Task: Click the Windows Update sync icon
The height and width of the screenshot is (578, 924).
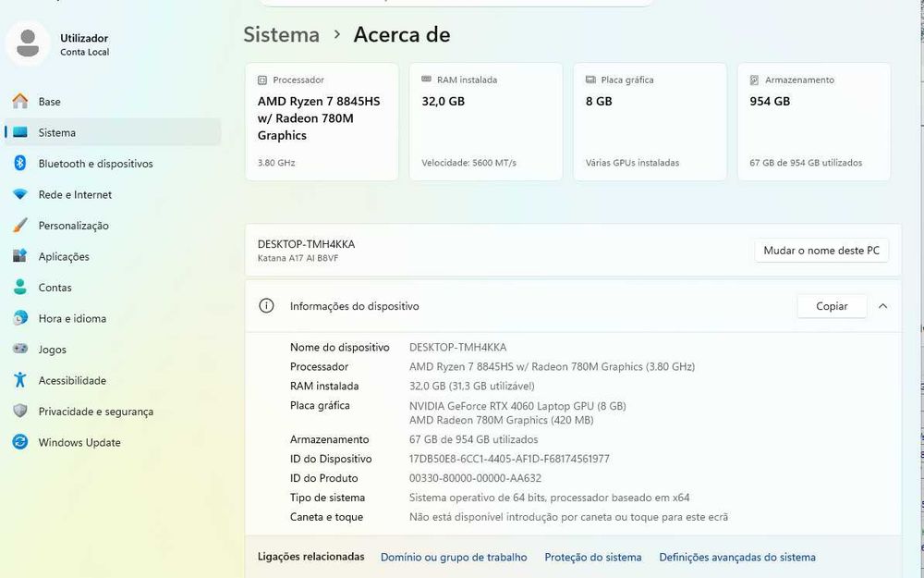Action: tap(20, 442)
